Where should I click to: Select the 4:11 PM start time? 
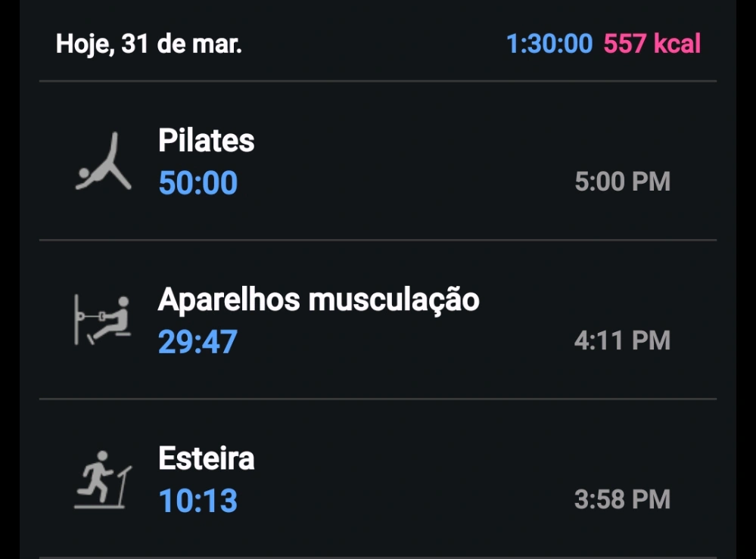pos(622,341)
